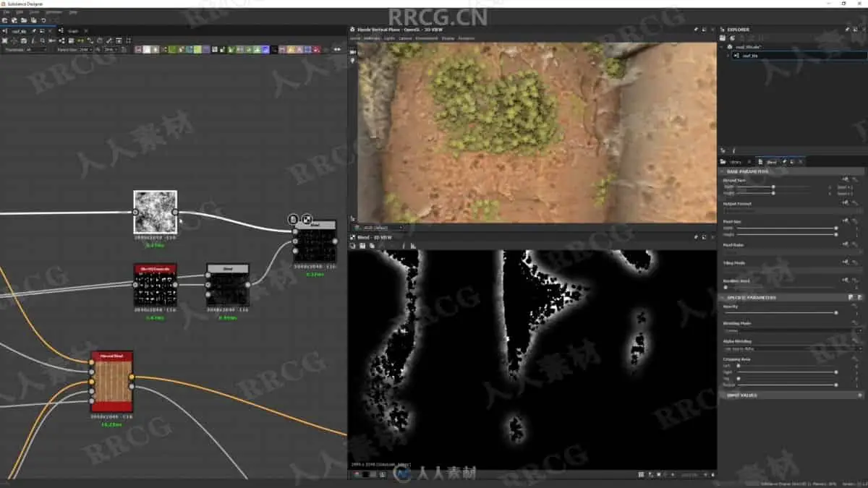868x488 pixels.
Task: Open the File menu
Action: click(7, 12)
